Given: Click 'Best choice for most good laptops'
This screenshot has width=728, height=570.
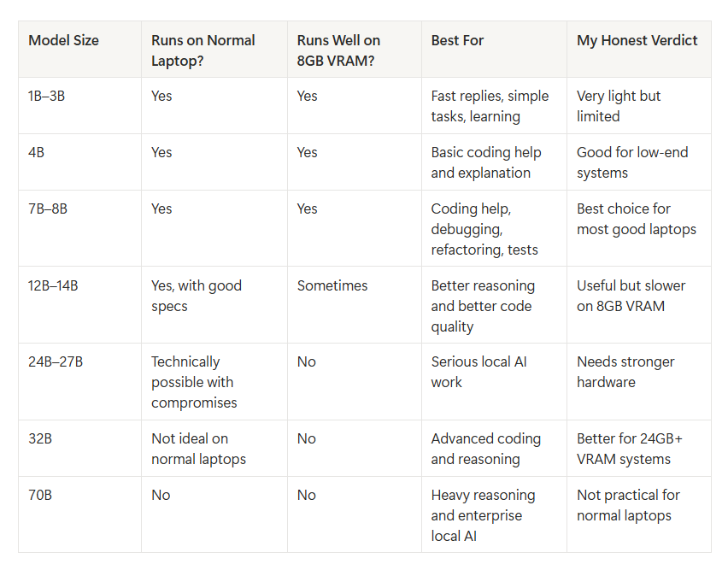Looking at the screenshot, I should (637, 219).
